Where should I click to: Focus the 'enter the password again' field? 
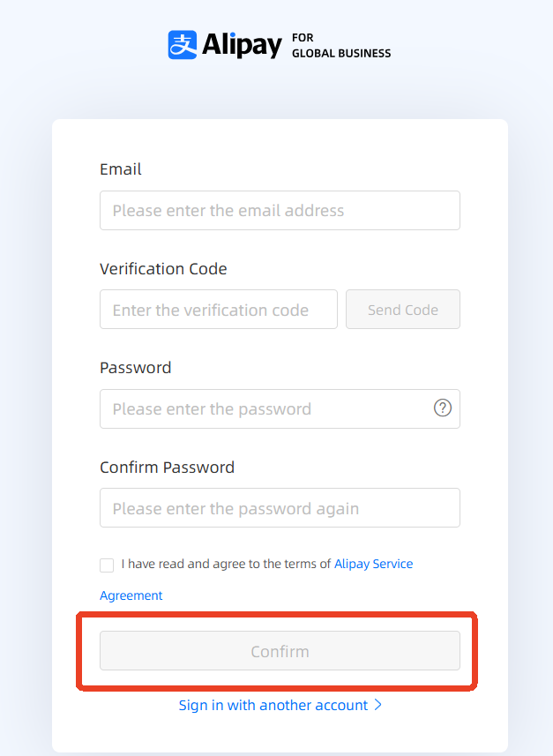click(280, 508)
